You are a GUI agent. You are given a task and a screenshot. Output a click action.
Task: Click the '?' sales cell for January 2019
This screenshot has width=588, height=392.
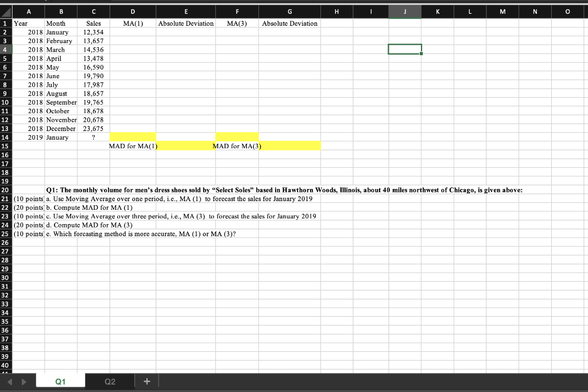pyautogui.click(x=94, y=137)
